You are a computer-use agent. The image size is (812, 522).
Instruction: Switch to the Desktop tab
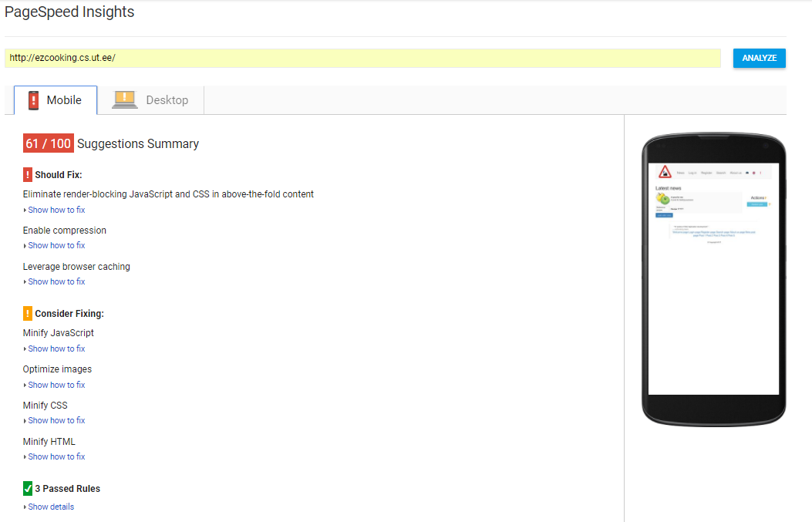[150, 100]
